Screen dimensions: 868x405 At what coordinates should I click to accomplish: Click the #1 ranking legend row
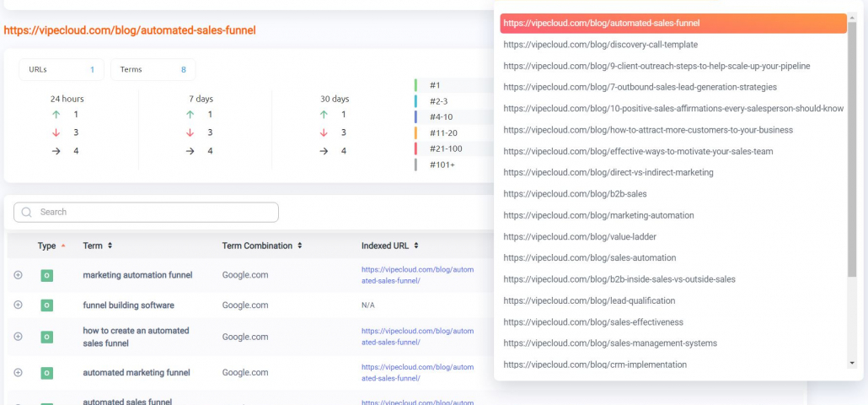coord(454,85)
